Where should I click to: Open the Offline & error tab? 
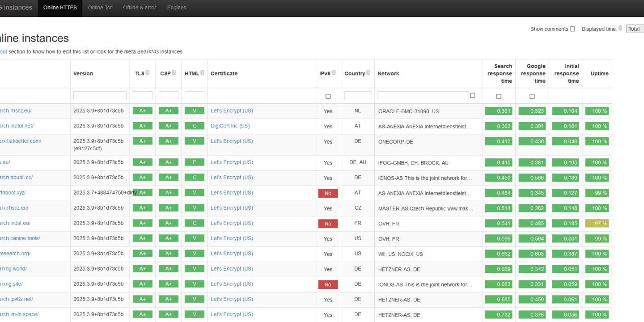(140, 8)
